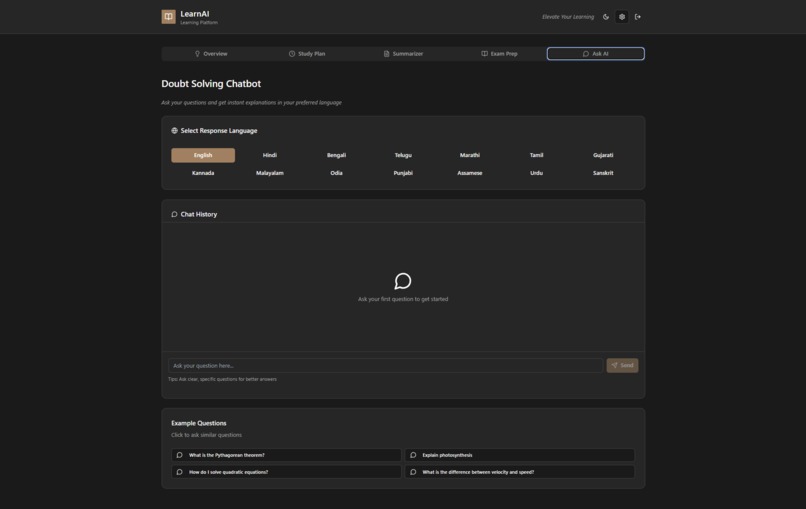
Task: Click the Example Questions heading
Action: coord(198,423)
